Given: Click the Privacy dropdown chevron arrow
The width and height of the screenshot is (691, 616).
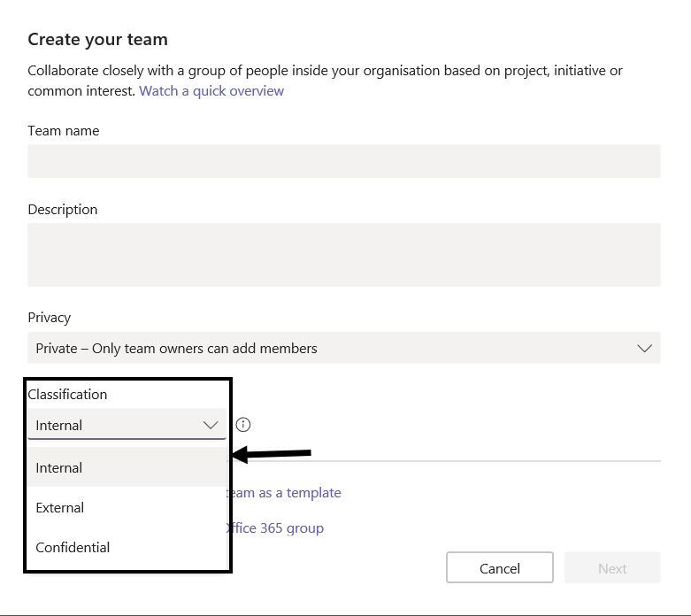Looking at the screenshot, I should (644, 349).
